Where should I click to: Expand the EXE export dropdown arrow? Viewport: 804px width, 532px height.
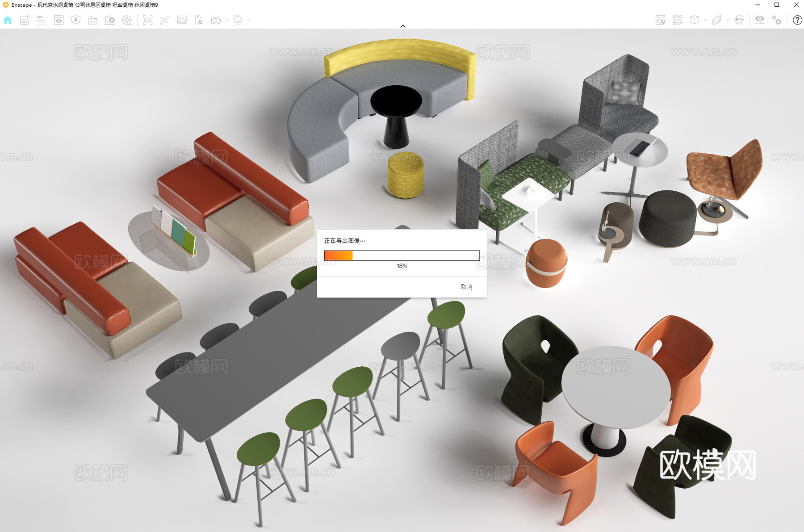(249, 20)
